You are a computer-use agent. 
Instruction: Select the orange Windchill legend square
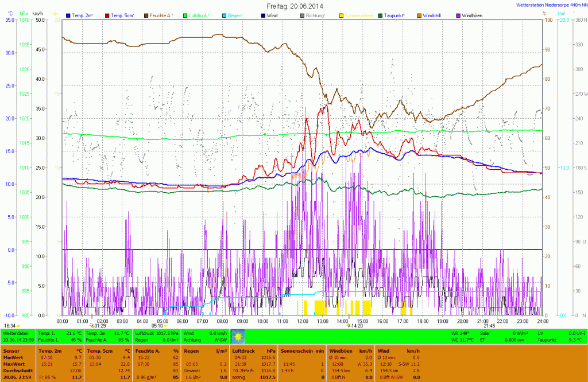click(x=419, y=15)
